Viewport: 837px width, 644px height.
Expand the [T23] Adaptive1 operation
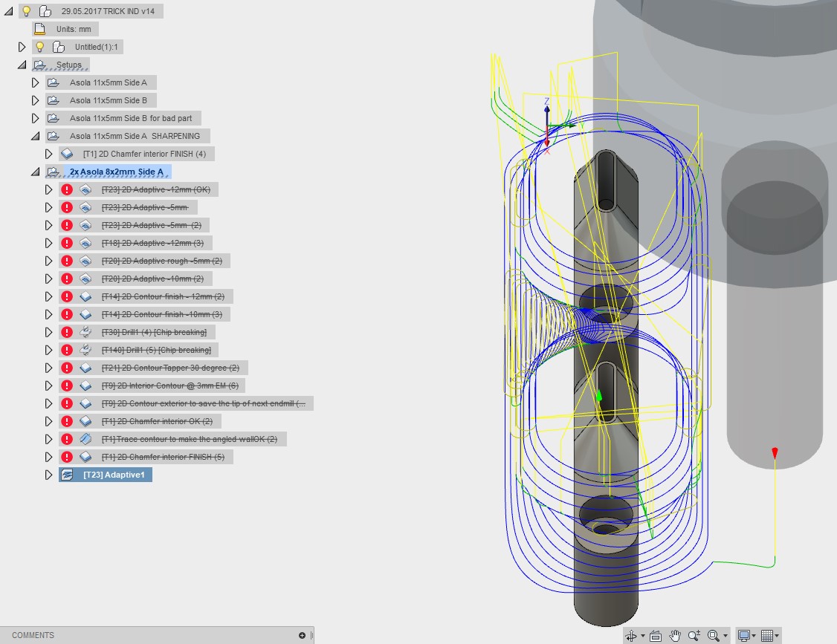click(x=48, y=475)
